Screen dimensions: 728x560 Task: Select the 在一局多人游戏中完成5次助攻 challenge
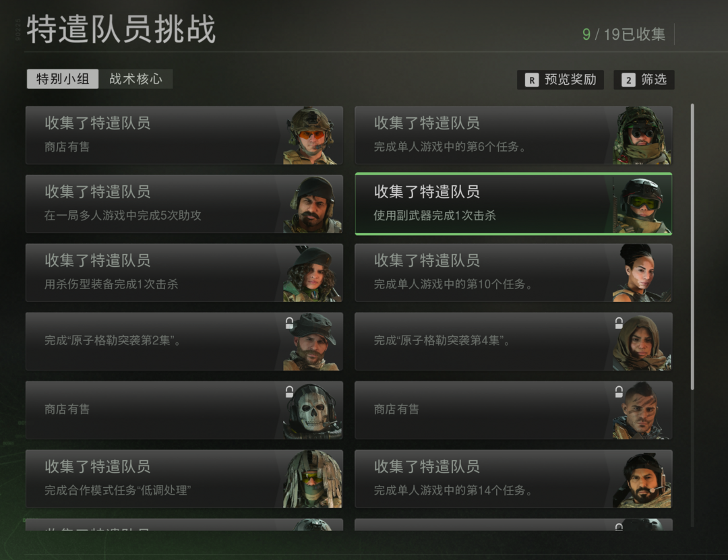(184, 204)
